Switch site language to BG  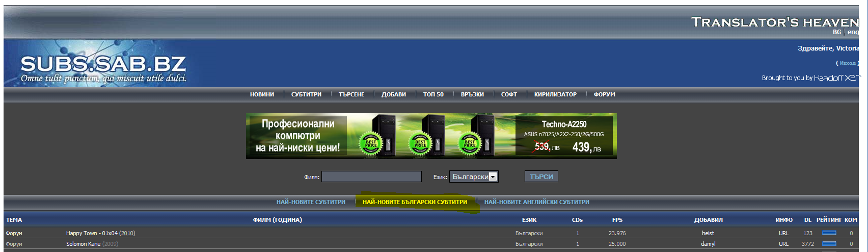point(837,32)
